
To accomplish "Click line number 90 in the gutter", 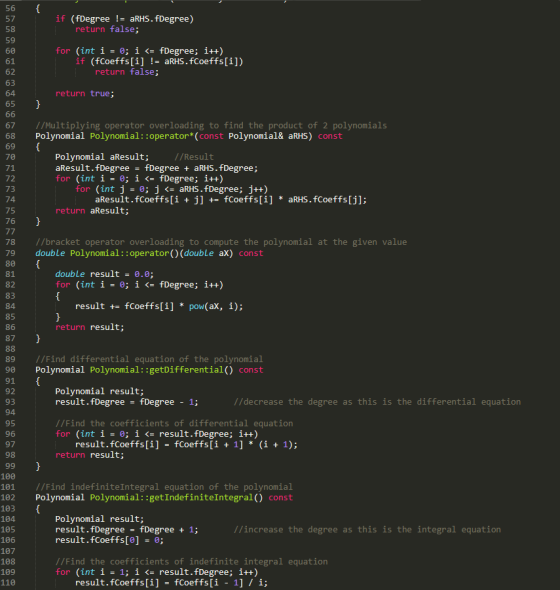I will pos(10,370).
